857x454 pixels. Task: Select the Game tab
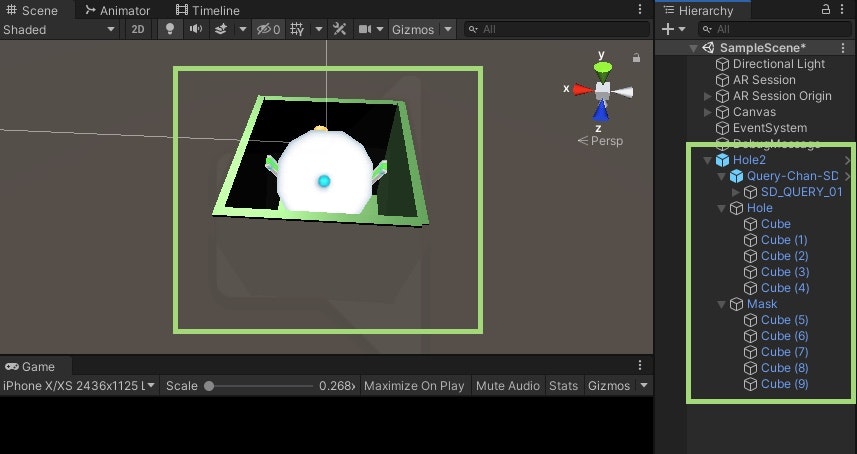coord(31,367)
